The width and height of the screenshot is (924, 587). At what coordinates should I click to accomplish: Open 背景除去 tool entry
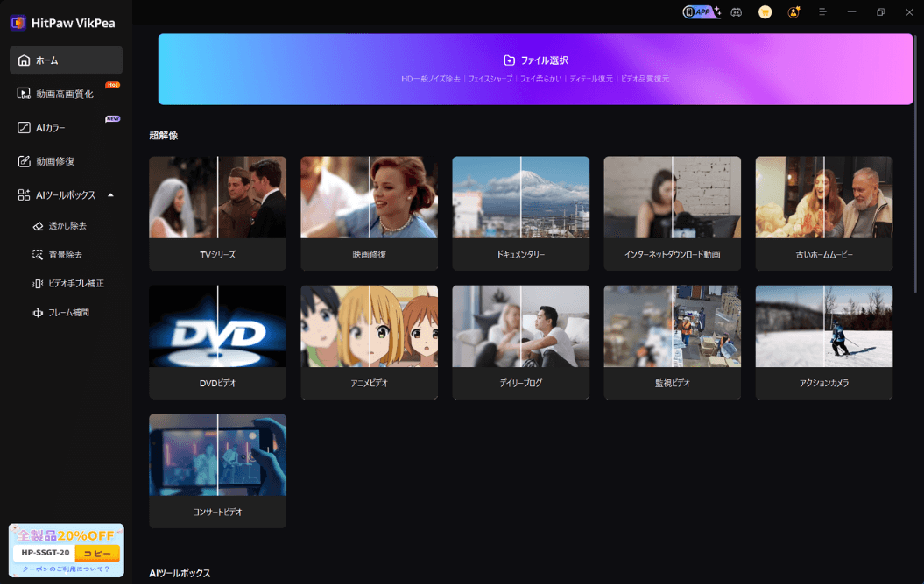coord(66,255)
